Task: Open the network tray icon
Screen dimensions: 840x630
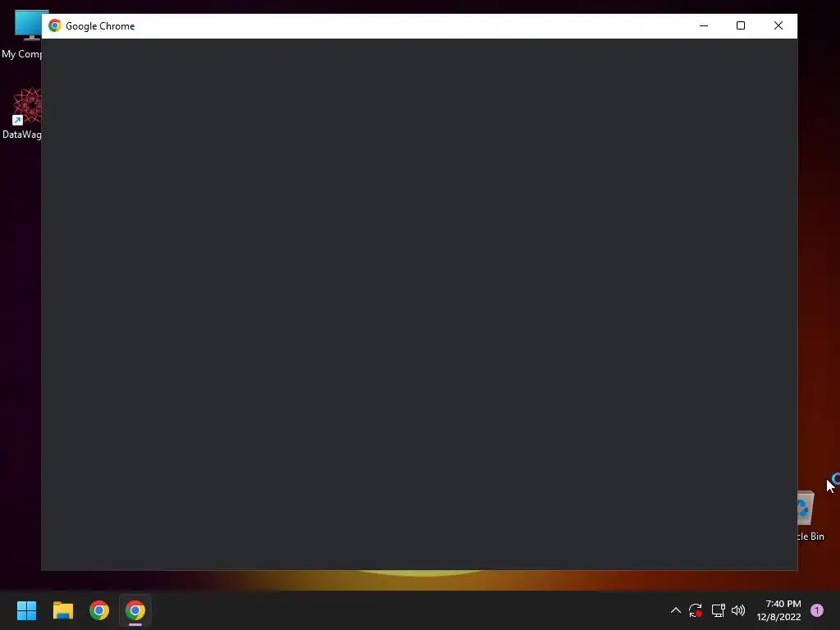Action: [x=718, y=610]
